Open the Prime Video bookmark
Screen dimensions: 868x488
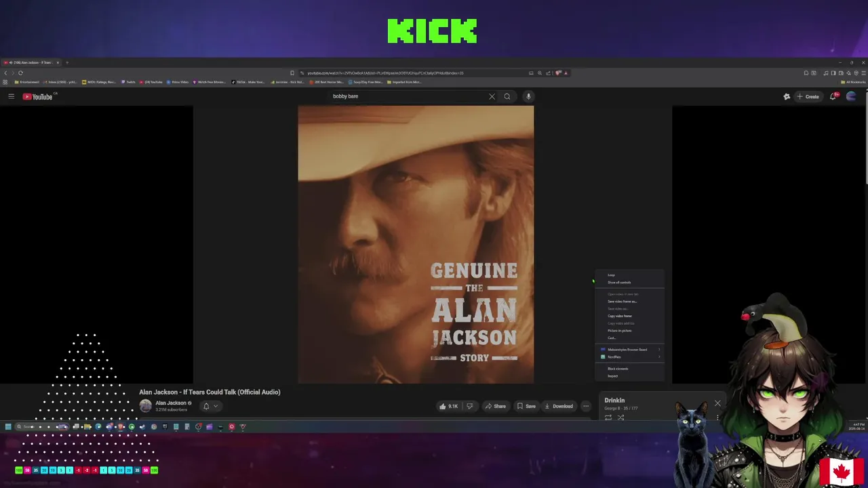tap(178, 82)
